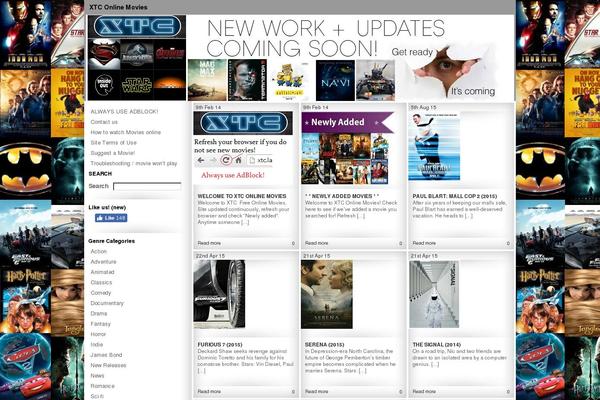Screen dimensions: 600x400
Task: Open the Paul Blart Mall Cop 2 poster
Action: click(x=434, y=146)
